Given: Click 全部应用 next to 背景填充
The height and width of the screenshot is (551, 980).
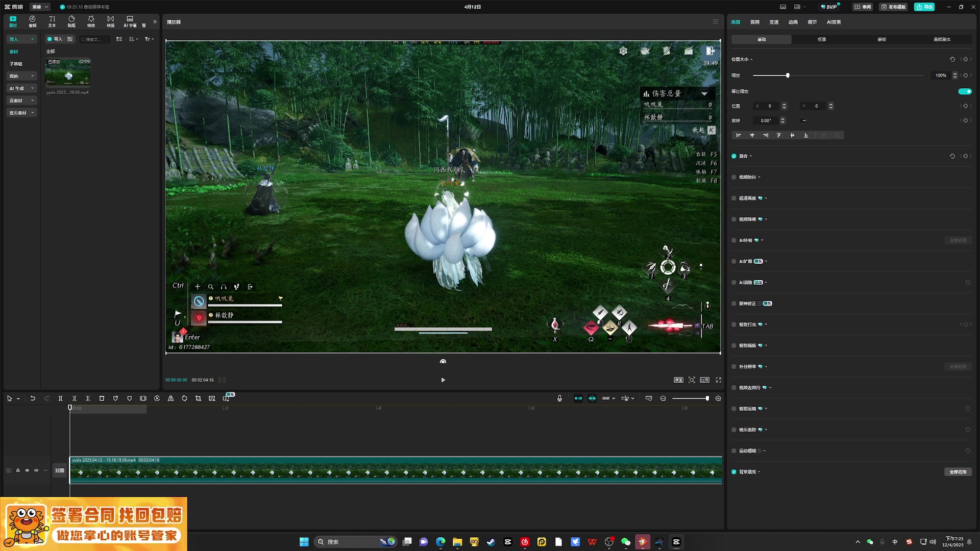Looking at the screenshot, I should click(958, 472).
